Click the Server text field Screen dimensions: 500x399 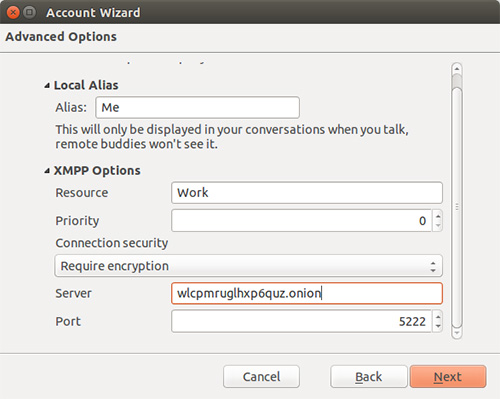pyautogui.click(x=307, y=293)
